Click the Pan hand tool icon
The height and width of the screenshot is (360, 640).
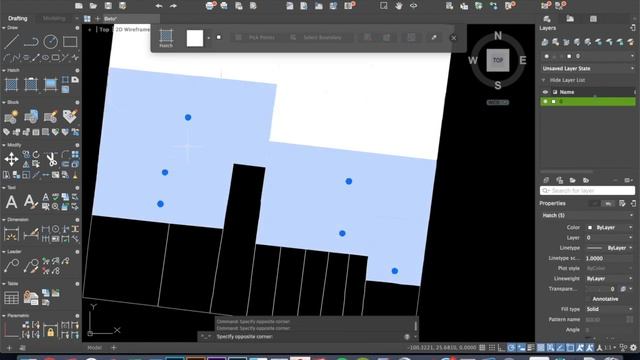click(x=398, y=6)
